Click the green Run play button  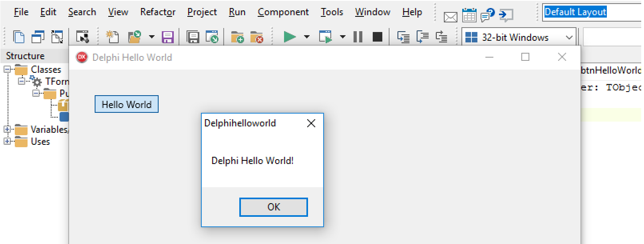click(x=290, y=37)
